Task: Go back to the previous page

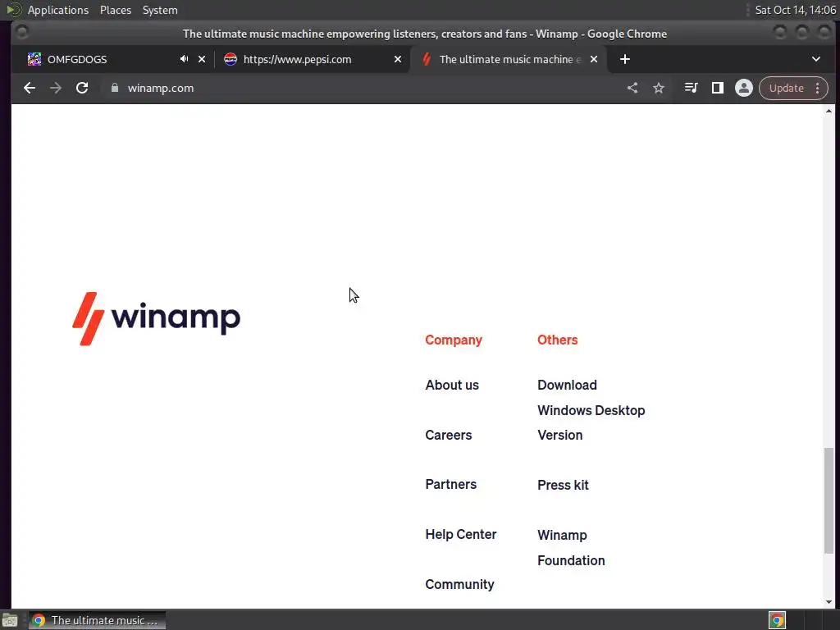Action: (30, 88)
